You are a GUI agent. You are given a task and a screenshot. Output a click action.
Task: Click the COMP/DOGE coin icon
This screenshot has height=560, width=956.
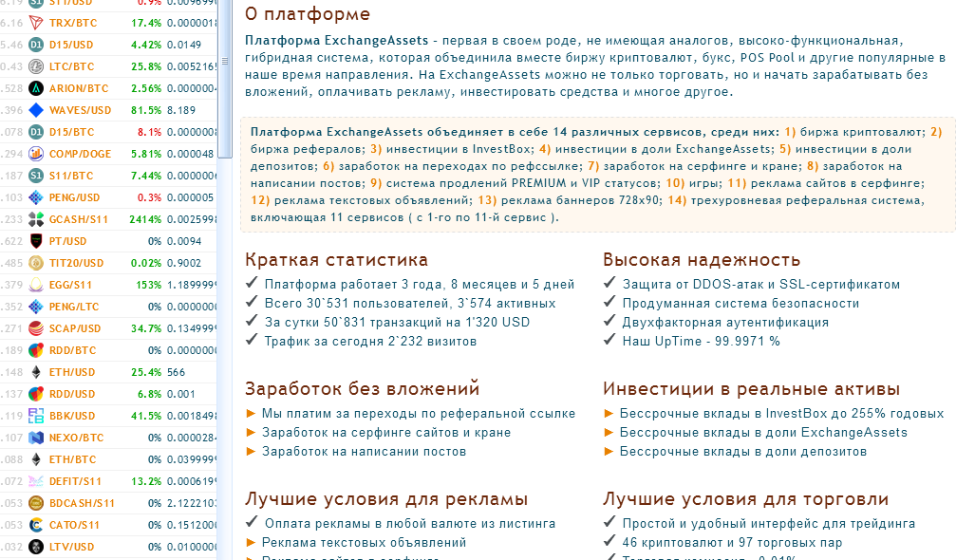(x=36, y=154)
